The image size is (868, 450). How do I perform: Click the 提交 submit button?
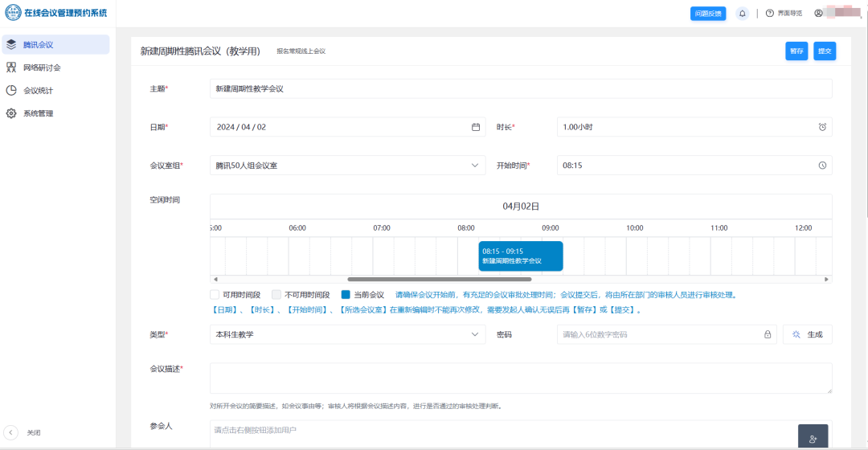[825, 51]
